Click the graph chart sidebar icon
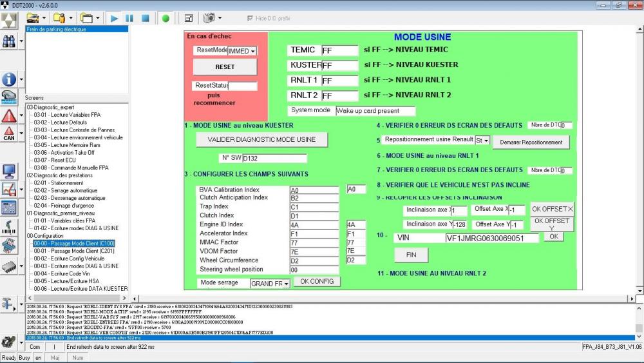 coord(8,189)
